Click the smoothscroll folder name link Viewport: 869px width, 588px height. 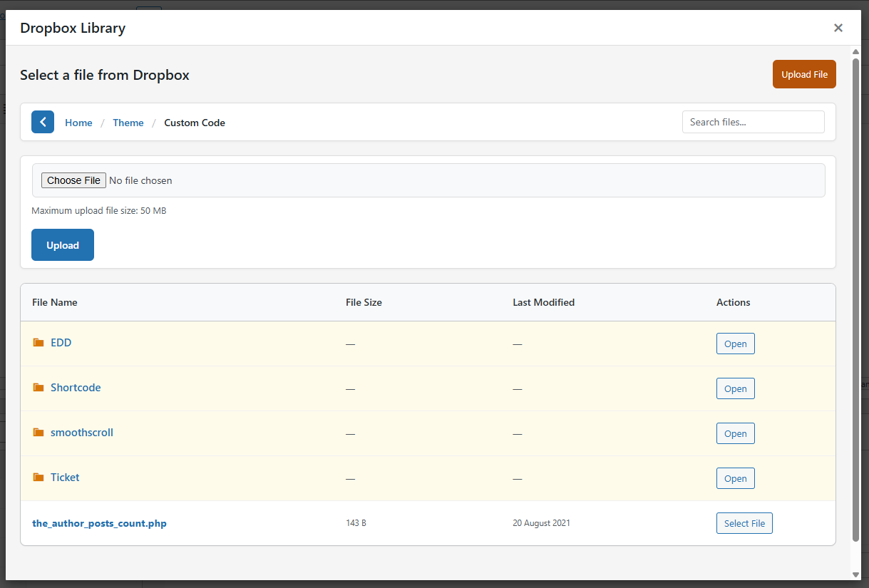82,433
